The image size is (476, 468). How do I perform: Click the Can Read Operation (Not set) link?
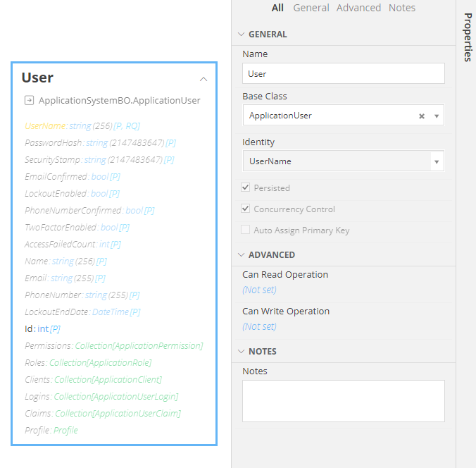point(259,290)
